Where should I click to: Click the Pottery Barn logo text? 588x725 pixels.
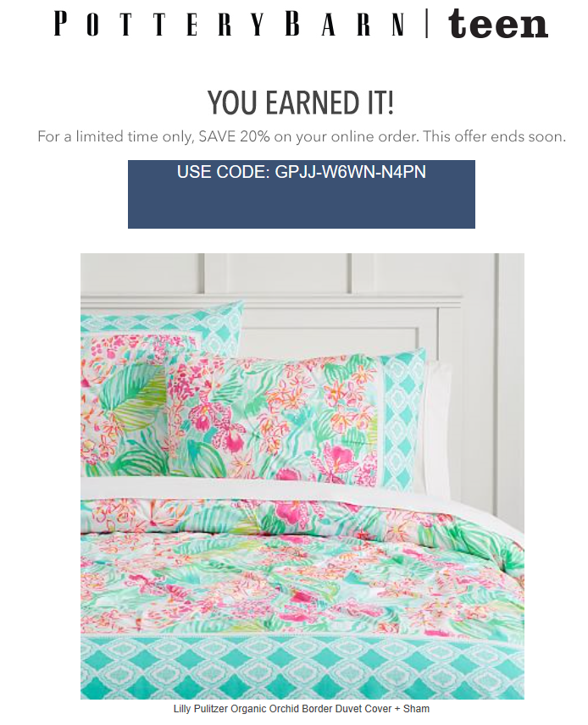point(230,24)
